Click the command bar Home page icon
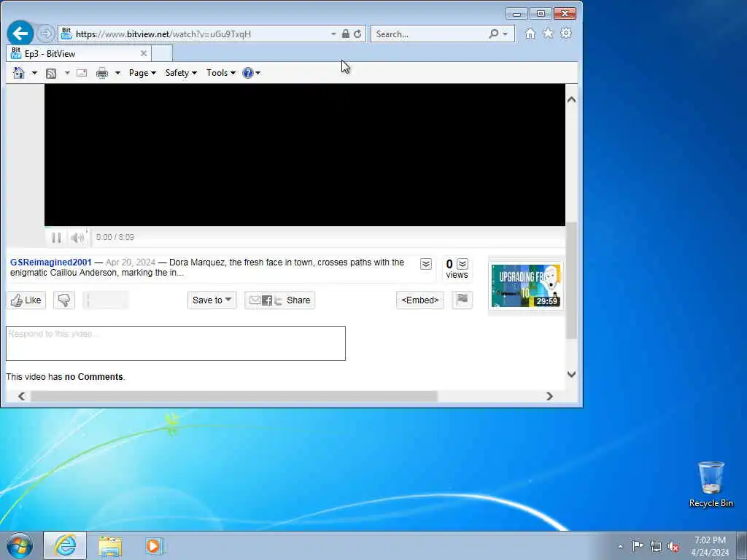 (x=18, y=73)
